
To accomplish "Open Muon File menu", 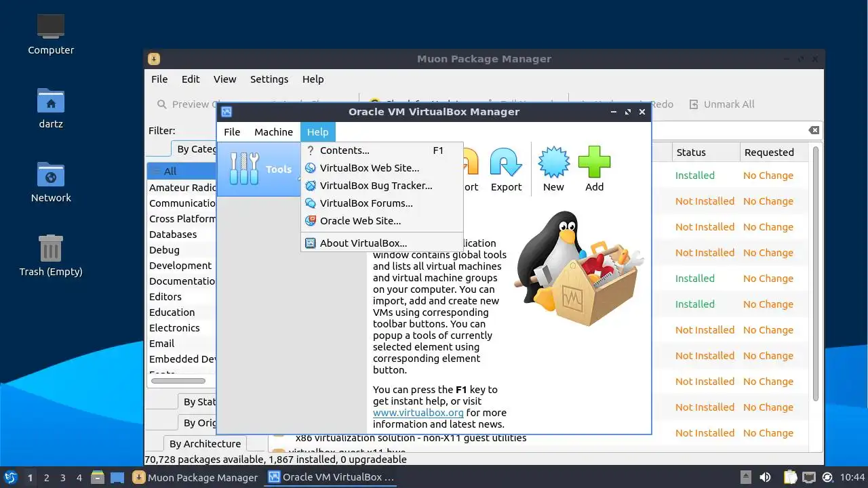I will [x=159, y=79].
